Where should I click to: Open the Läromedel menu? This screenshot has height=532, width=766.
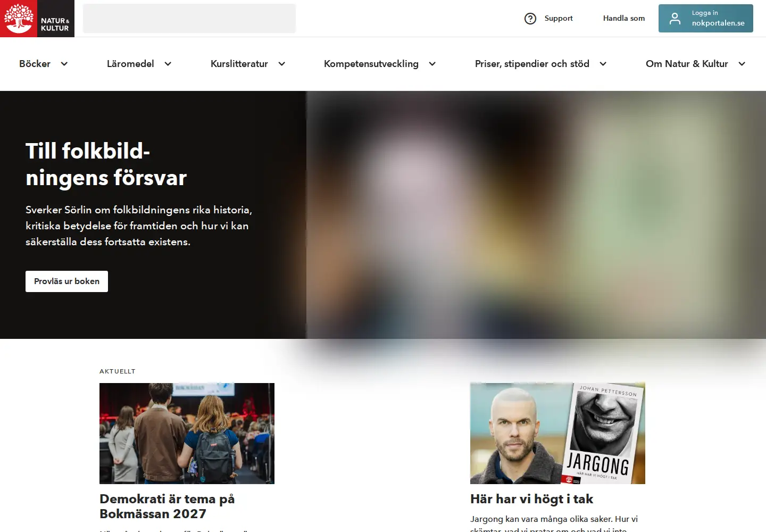[130, 64]
